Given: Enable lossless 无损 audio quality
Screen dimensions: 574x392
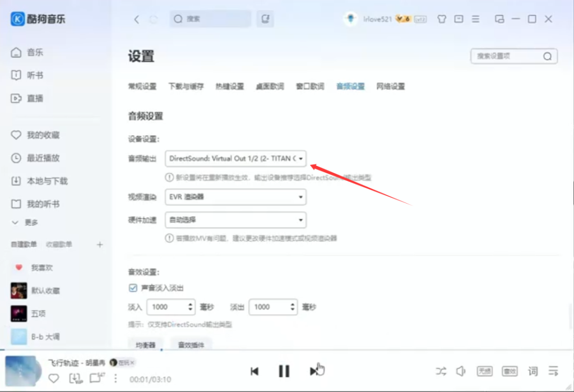Looking at the screenshot, I should pyautogui.click(x=484, y=371).
